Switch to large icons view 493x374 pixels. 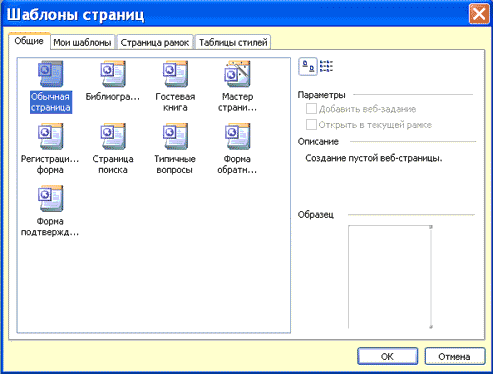point(308,67)
